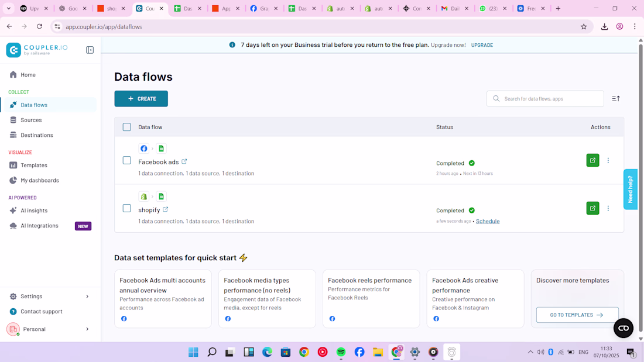Viewport: 644px width, 362px height.
Task: Expand the Settings submenu
Action: [87, 297]
